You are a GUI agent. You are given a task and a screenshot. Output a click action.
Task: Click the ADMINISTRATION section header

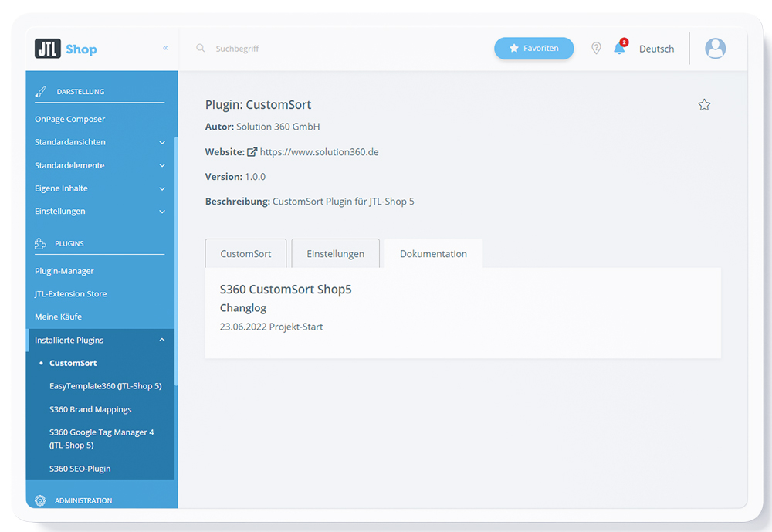point(83,500)
